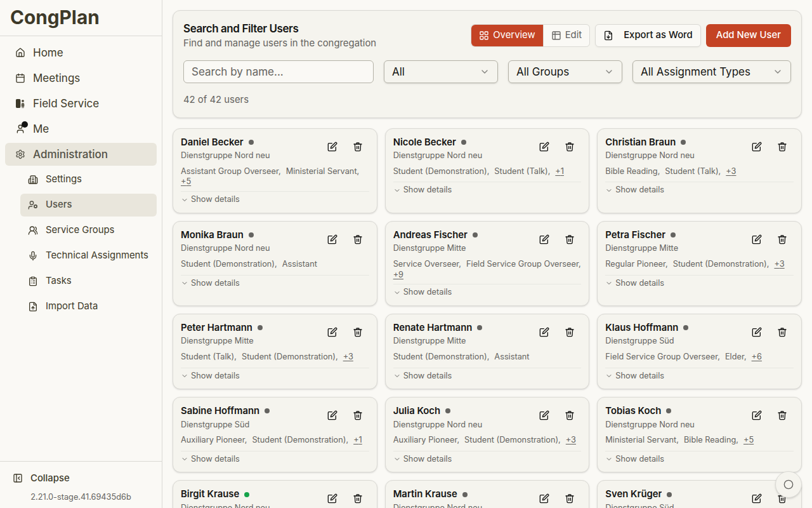Viewport: 812px width, 508px height.
Task: Show +6 more assignments for Klaus Hoffmann
Action: click(757, 357)
